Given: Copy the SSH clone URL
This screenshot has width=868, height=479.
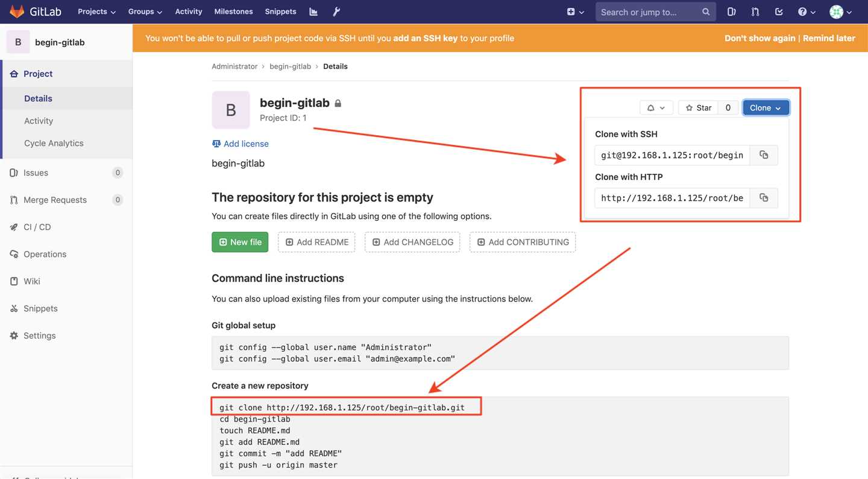Looking at the screenshot, I should click(x=764, y=155).
